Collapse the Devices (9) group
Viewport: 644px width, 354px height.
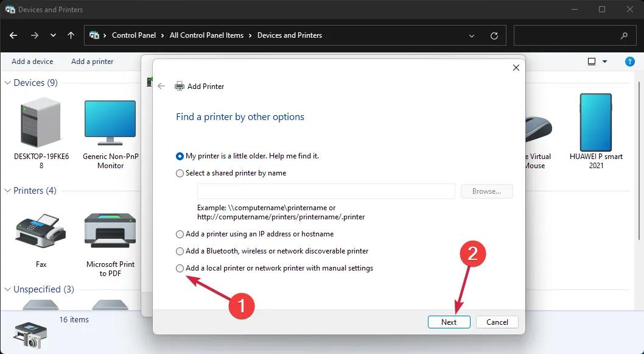(8, 83)
